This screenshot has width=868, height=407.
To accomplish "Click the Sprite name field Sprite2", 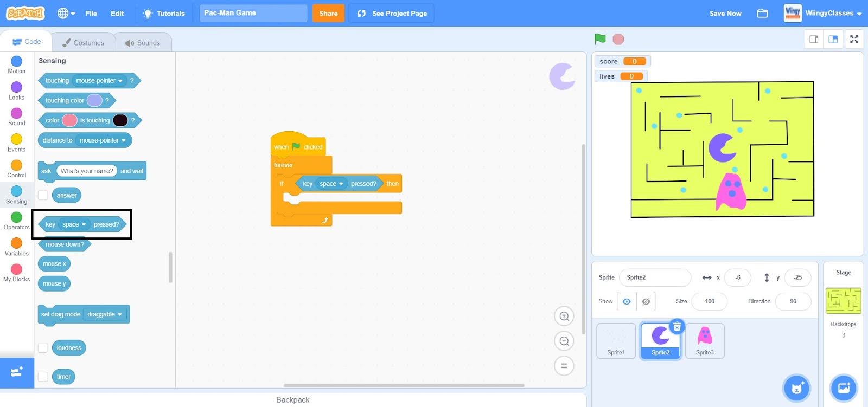I will [655, 277].
